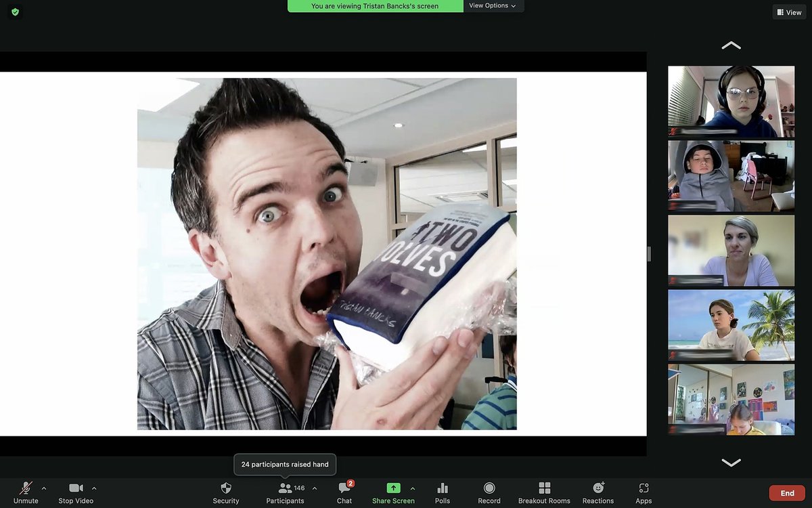The image size is (812, 508).
Task: Open Breakout Rooms
Action: tap(544, 492)
